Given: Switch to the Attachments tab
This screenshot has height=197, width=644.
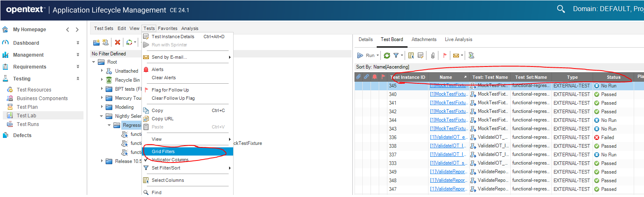Looking at the screenshot, I should 424,39.
